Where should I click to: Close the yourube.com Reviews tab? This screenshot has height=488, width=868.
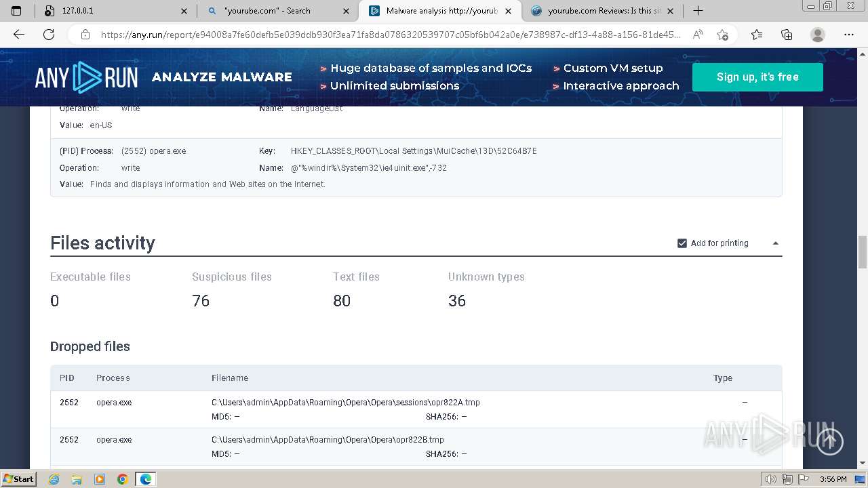click(671, 11)
